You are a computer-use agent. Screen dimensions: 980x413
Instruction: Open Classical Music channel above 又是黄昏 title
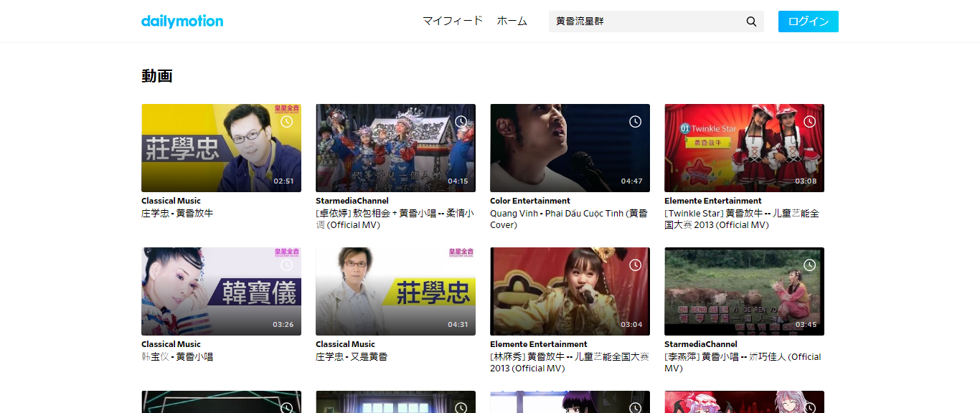click(x=345, y=344)
